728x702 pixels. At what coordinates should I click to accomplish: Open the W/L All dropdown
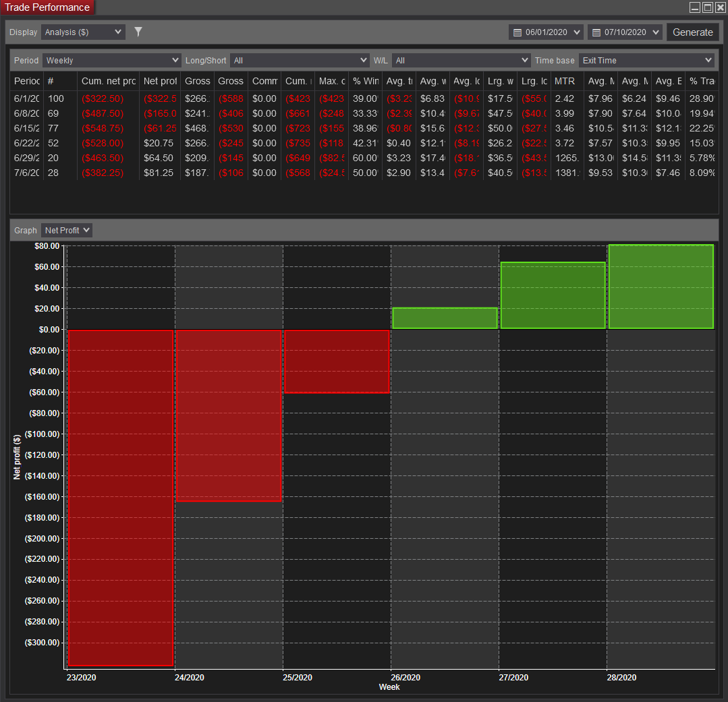461,60
